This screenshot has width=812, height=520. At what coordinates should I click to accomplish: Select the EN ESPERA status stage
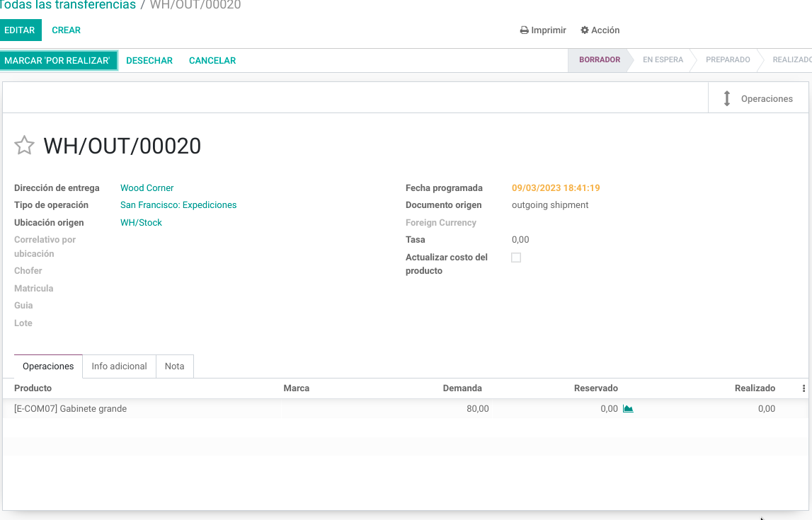(x=663, y=60)
